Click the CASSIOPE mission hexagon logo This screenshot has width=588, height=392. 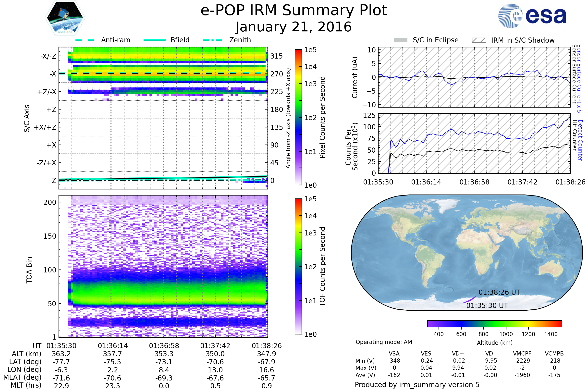[x=65, y=18]
